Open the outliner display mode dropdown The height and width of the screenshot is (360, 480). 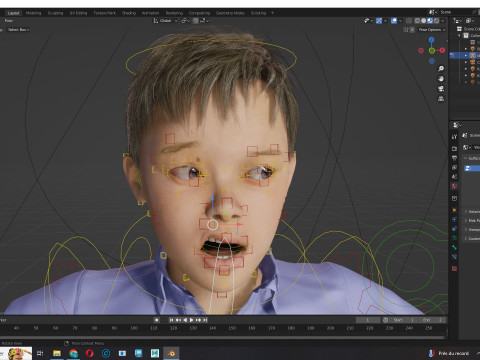[458, 21]
